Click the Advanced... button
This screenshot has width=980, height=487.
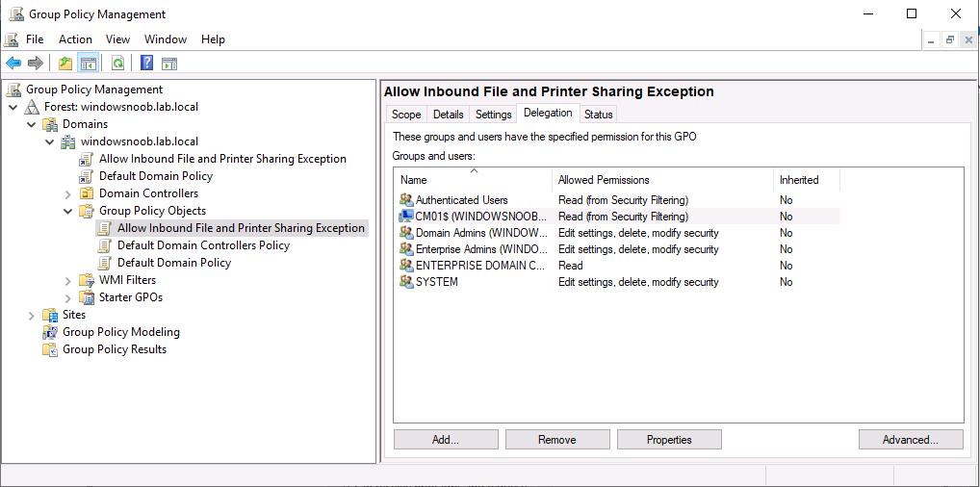[910, 440]
